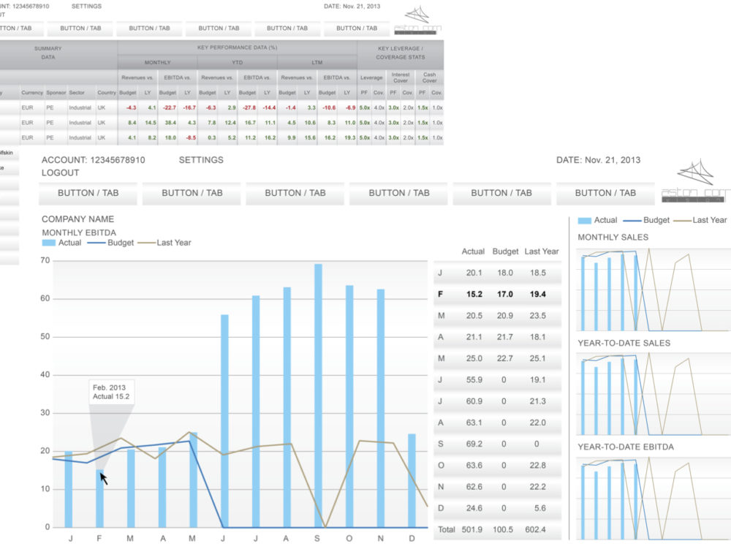Toggle the Budget line in the MONTHLY EBITDA legend
Viewport: 731px width, 560px height.
[95, 243]
